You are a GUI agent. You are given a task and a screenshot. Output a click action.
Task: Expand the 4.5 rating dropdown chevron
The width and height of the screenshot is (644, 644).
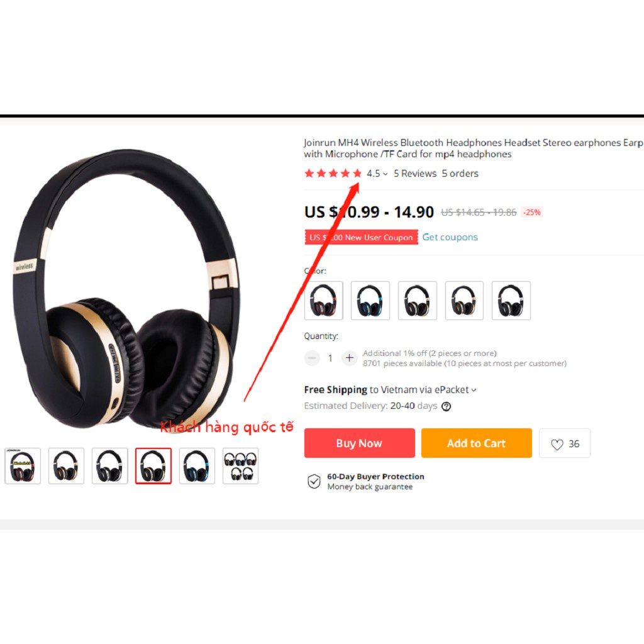[386, 174]
